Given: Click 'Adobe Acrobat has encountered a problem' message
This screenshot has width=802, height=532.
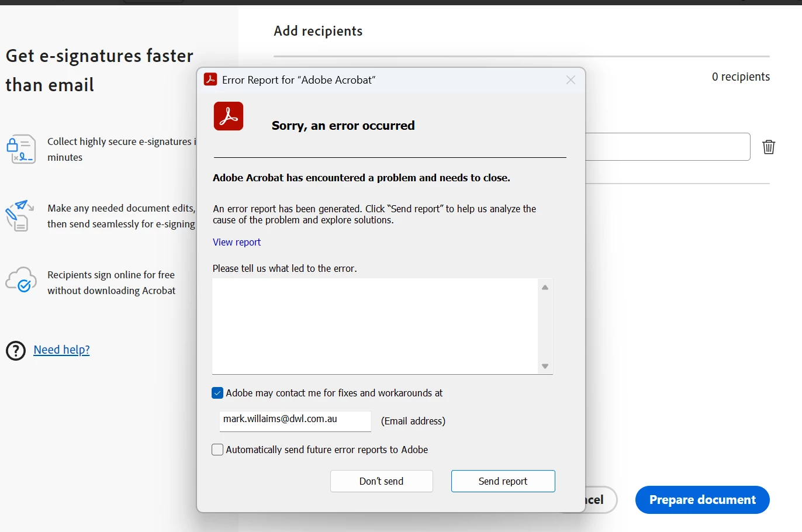Looking at the screenshot, I should click(x=361, y=178).
